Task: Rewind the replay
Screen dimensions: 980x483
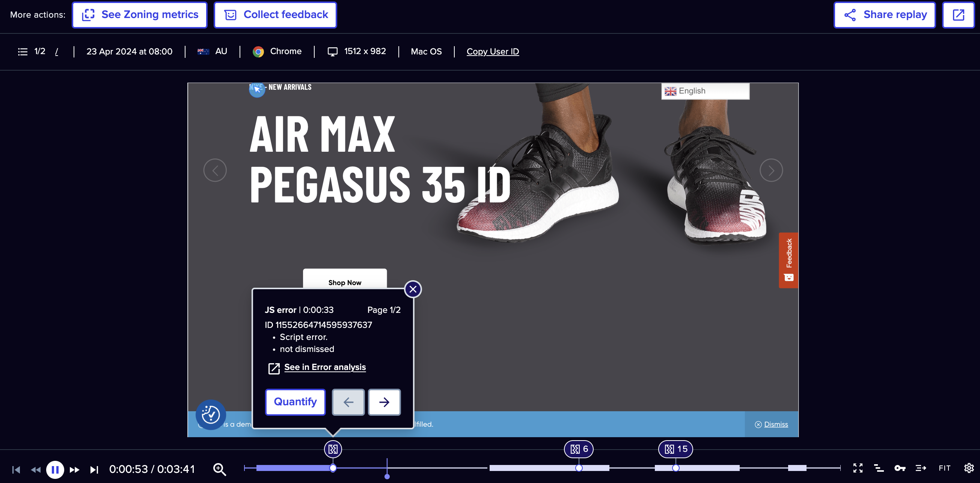Action: (35, 470)
